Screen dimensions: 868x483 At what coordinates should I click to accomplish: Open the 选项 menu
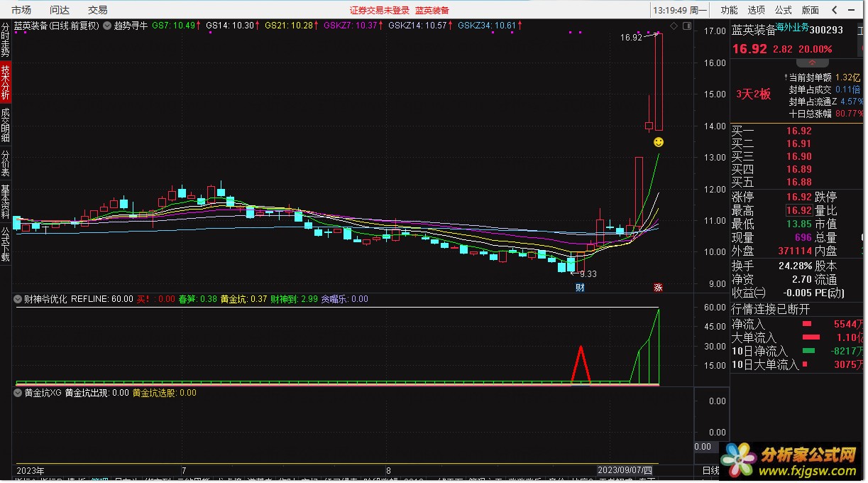tap(756, 10)
